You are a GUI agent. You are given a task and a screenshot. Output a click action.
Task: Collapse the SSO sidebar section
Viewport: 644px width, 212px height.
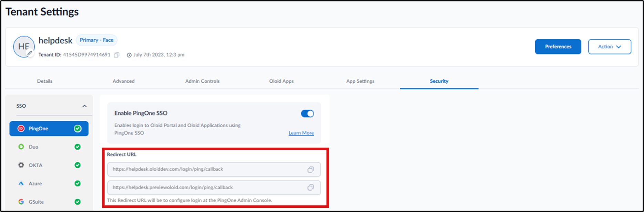click(84, 106)
